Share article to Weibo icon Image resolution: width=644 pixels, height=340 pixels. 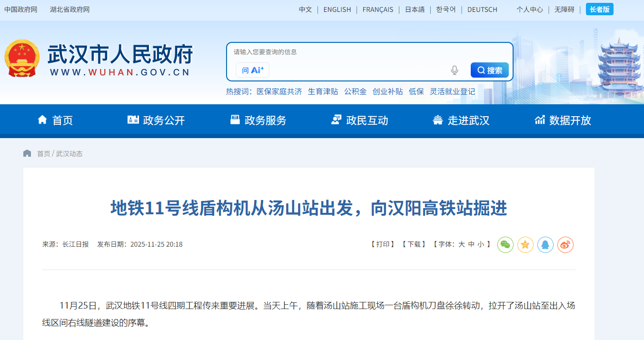pos(565,245)
